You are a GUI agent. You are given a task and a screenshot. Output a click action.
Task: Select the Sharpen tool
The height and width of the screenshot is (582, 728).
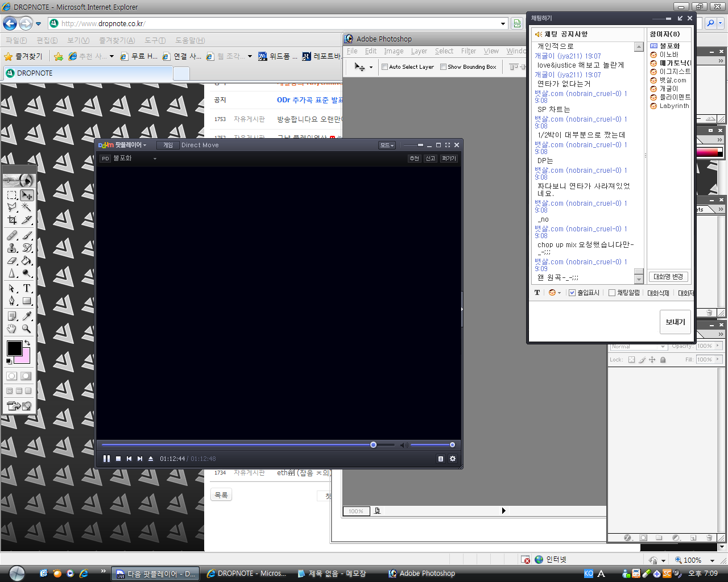coord(12,273)
